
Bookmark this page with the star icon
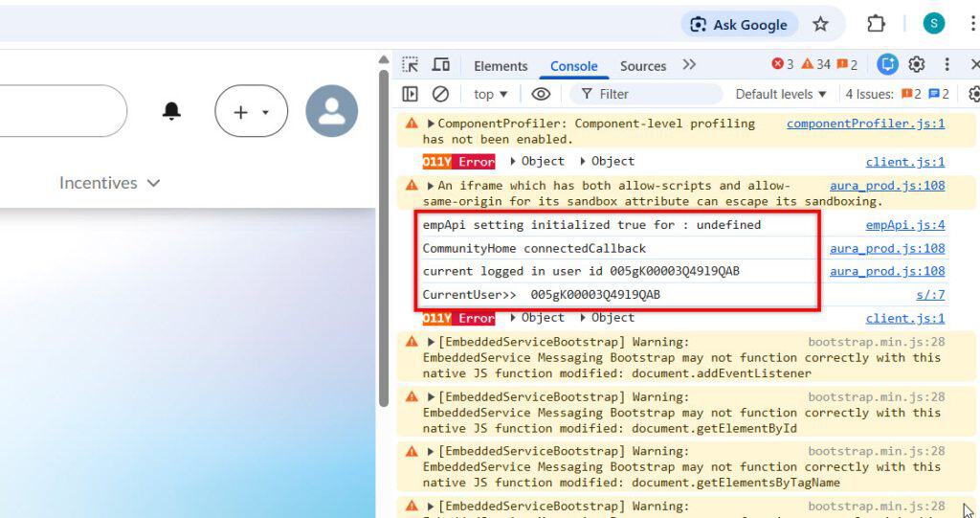(x=820, y=24)
